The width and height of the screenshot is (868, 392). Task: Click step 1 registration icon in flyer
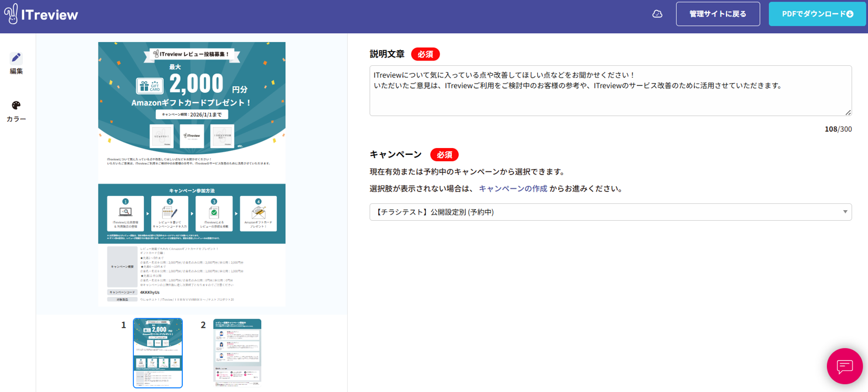click(x=125, y=212)
